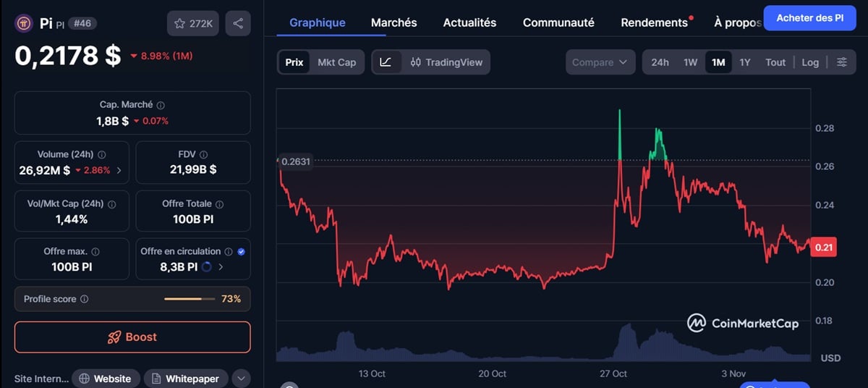The height and width of the screenshot is (388, 868).
Task: Click the Pi coin logo icon
Action: [x=24, y=23]
